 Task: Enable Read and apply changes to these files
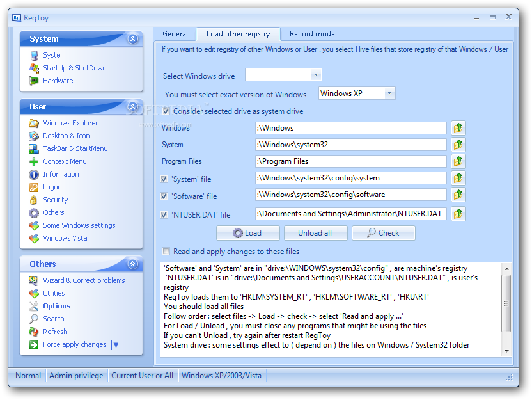click(x=166, y=252)
